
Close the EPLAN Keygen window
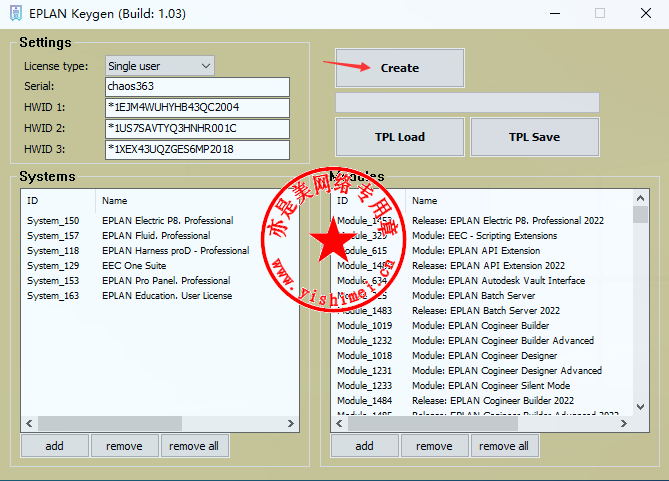[646, 14]
